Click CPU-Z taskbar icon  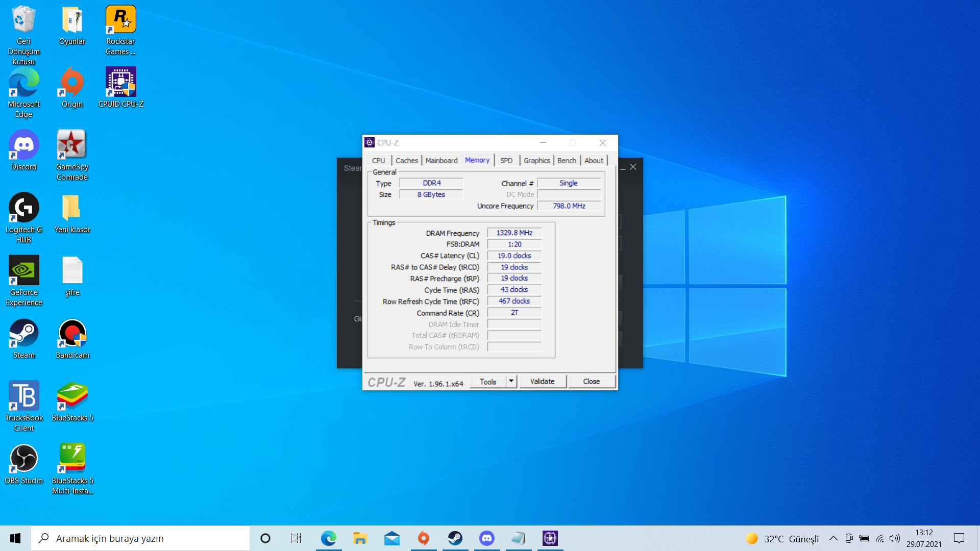550,538
